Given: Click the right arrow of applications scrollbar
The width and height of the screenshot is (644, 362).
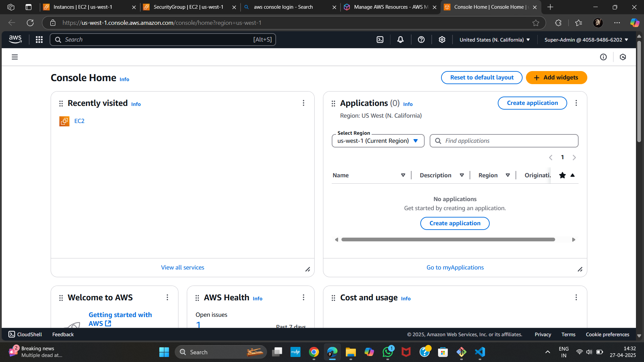Looking at the screenshot, I should (x=574, y=240).
